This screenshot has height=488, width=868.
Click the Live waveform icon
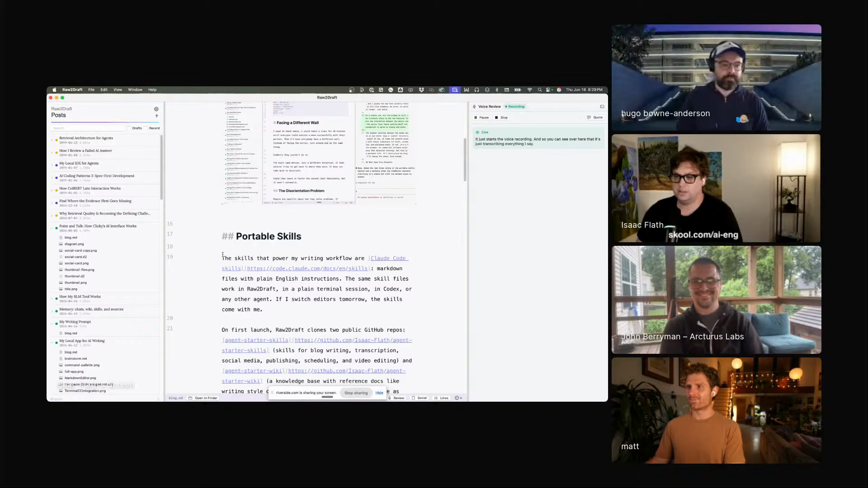(477, 132)
